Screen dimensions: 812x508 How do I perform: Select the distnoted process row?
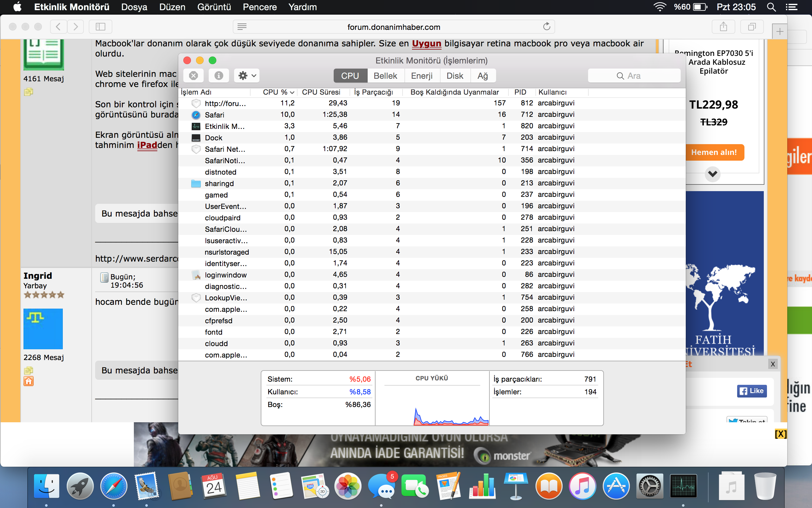click(x=431, y=172)
